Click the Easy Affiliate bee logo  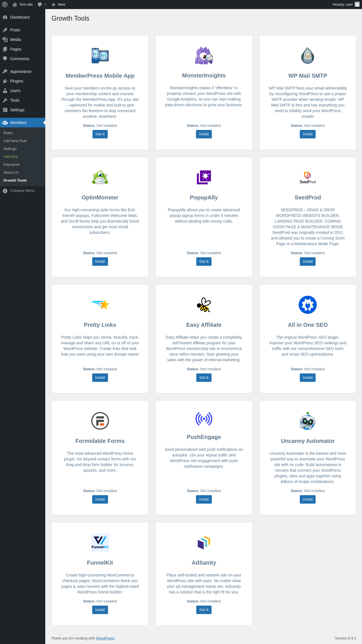pyautogui.click(x=204, y=305)
